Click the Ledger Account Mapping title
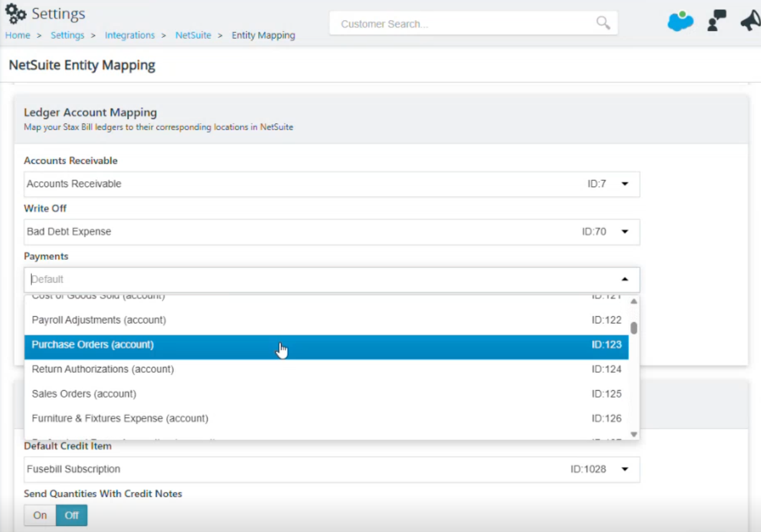 [90, 113]
